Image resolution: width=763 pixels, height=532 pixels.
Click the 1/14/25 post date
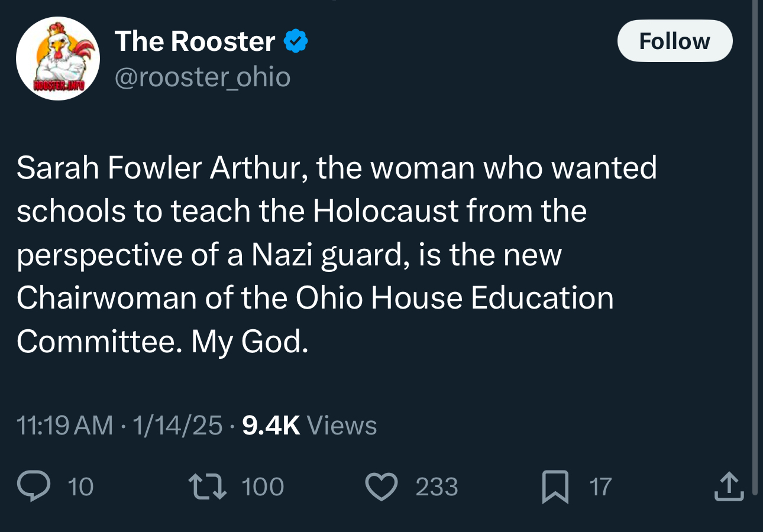click(x=177, y=426)
